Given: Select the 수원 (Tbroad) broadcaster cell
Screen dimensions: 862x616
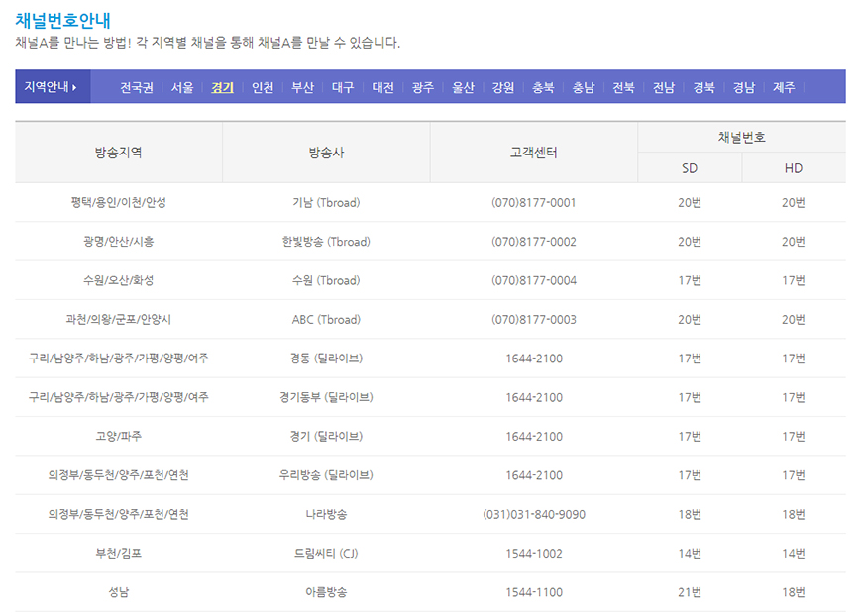Looking at the screenshot, I should pos(326,280).
